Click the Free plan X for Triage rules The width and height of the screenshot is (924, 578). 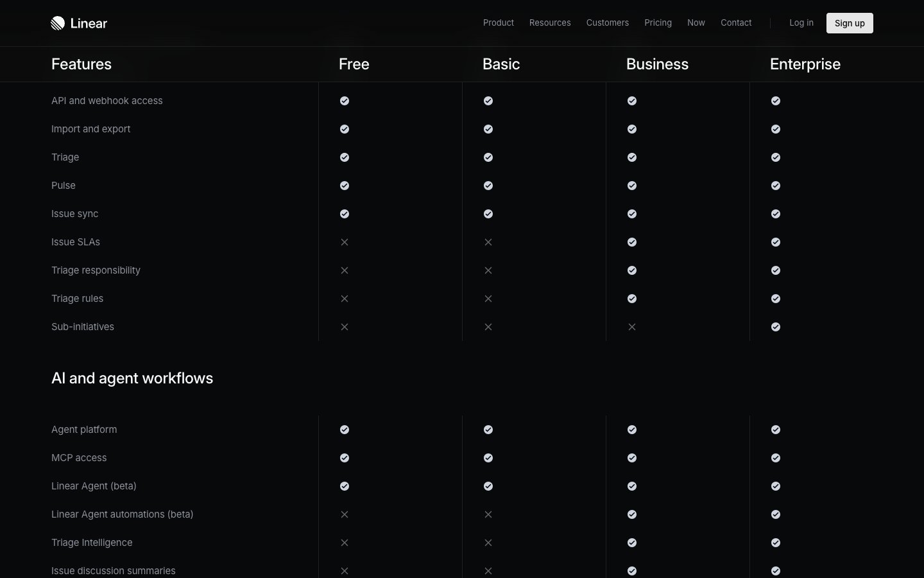point(345,299)
